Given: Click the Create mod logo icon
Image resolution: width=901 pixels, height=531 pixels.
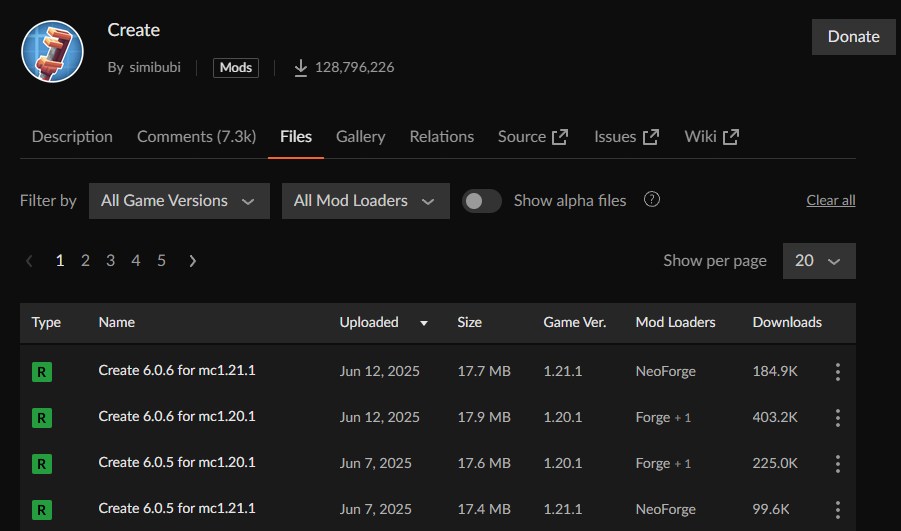Looking at the screenshot, I should pos(52,51).
